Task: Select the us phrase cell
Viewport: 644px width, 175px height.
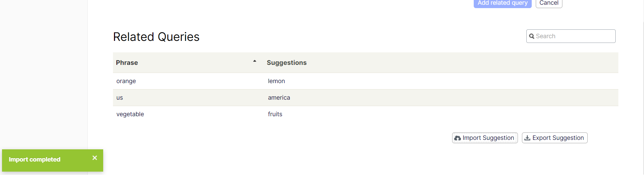Action: coord(120,98)
